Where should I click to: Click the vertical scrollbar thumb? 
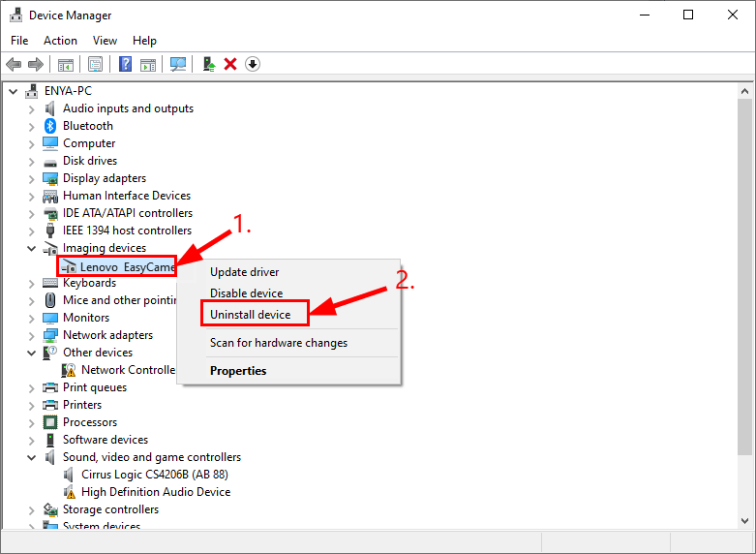coord(744,277)
